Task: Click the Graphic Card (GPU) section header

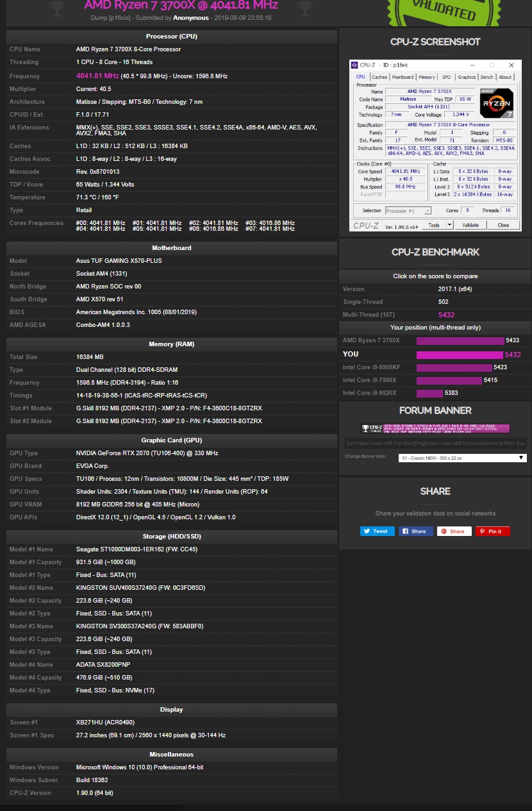Action: [x=172, y=440]
